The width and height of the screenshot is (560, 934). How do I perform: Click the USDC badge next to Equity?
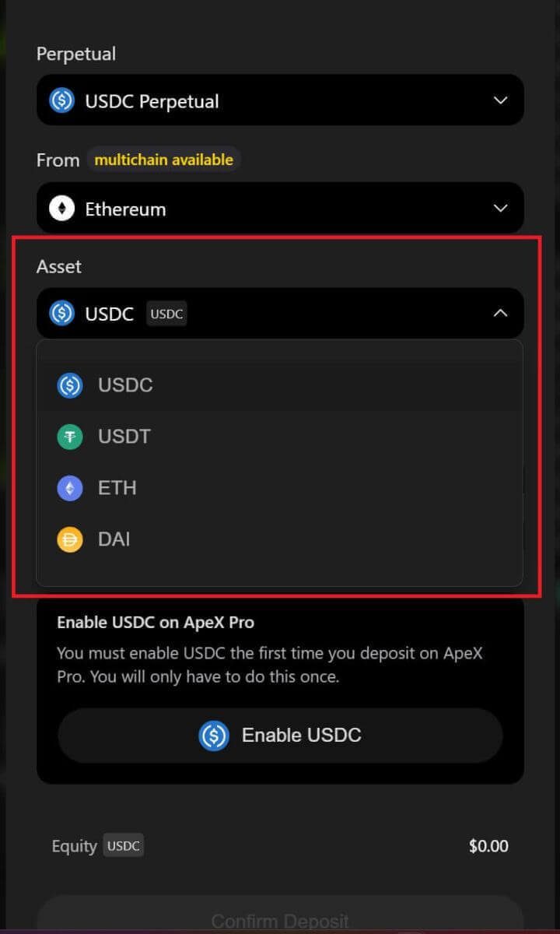tap(124, 846)
